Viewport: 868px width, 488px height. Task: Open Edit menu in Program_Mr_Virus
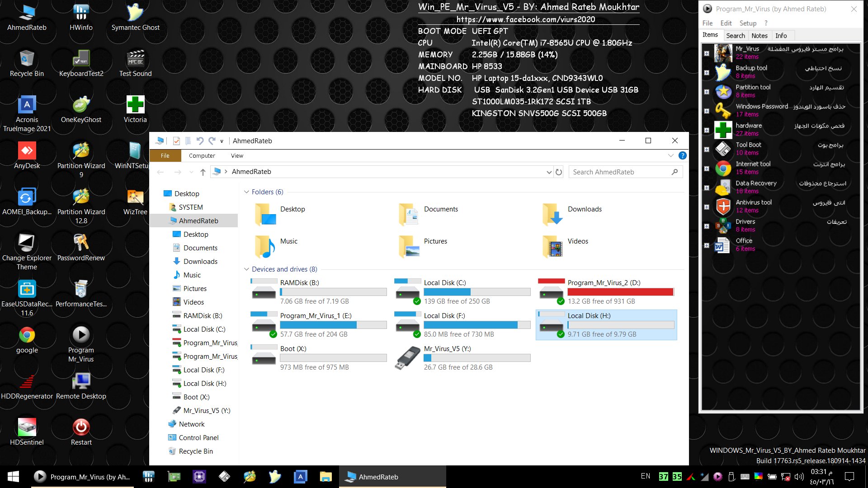coord(726,23)
